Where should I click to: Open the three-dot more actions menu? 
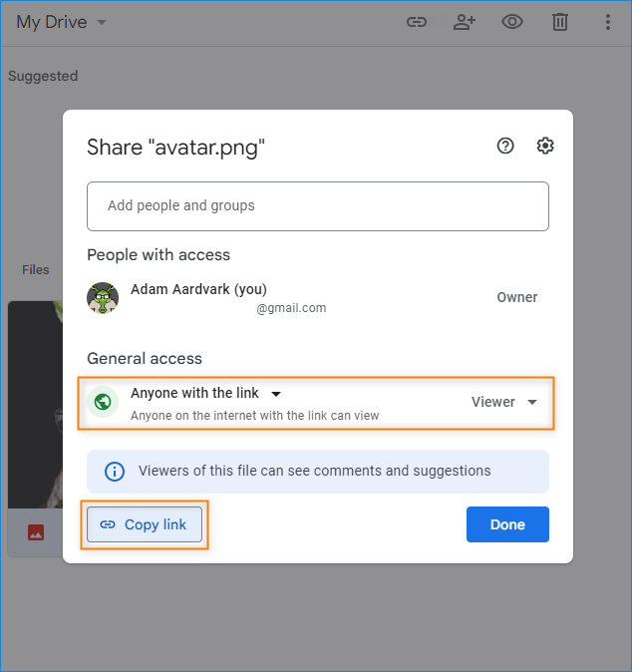[x=608, y=22]
